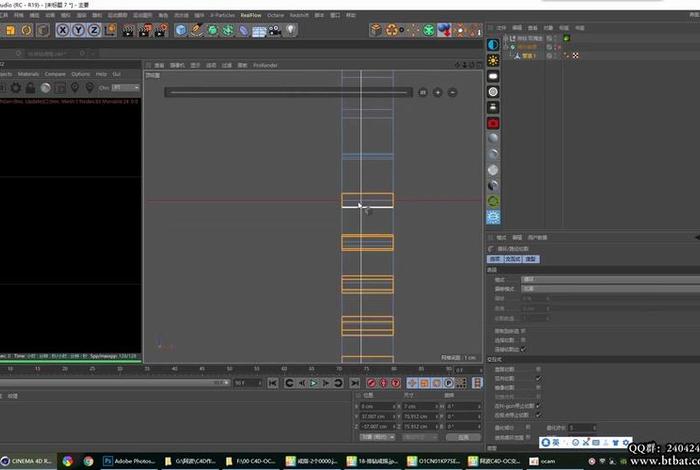Click the green generator object icon
The width and height of the screenshot is (700, 470).
coord(212,30)
